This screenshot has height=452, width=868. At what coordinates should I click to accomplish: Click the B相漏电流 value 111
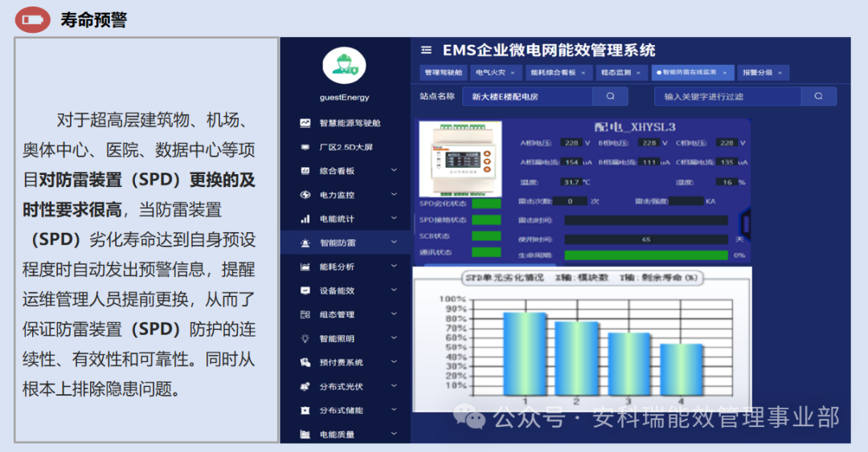coord(649,162)
